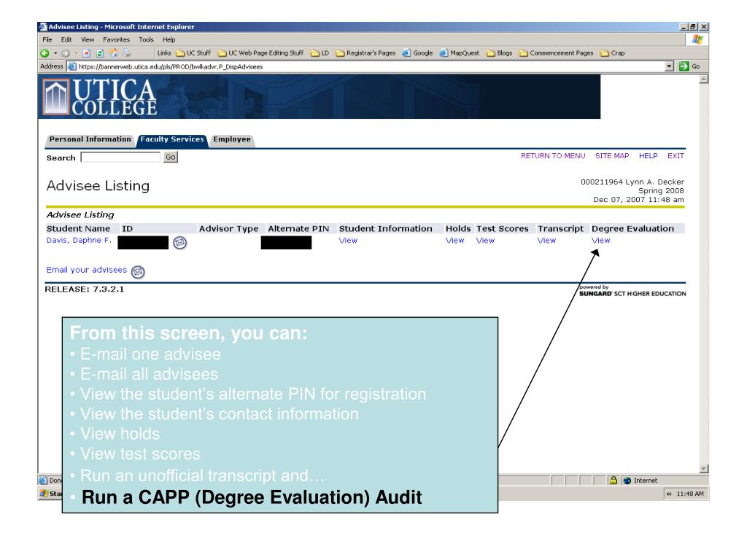Click the Alternate PIN column header
747x560 pixels.
click(x=298, y=229)
